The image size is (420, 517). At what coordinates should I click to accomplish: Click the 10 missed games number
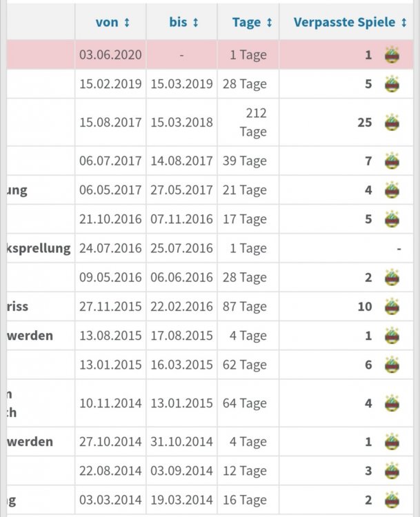click(365, 307)
